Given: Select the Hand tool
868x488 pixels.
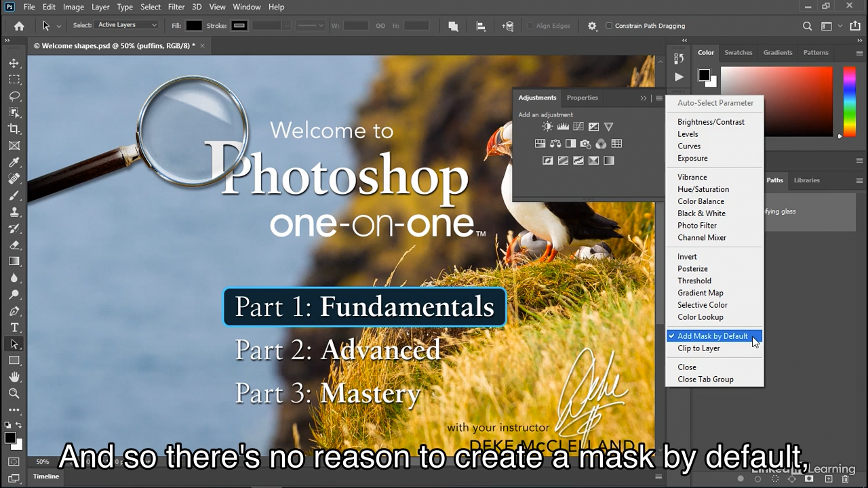Looking at the screenshot, I should coord(14,377).
